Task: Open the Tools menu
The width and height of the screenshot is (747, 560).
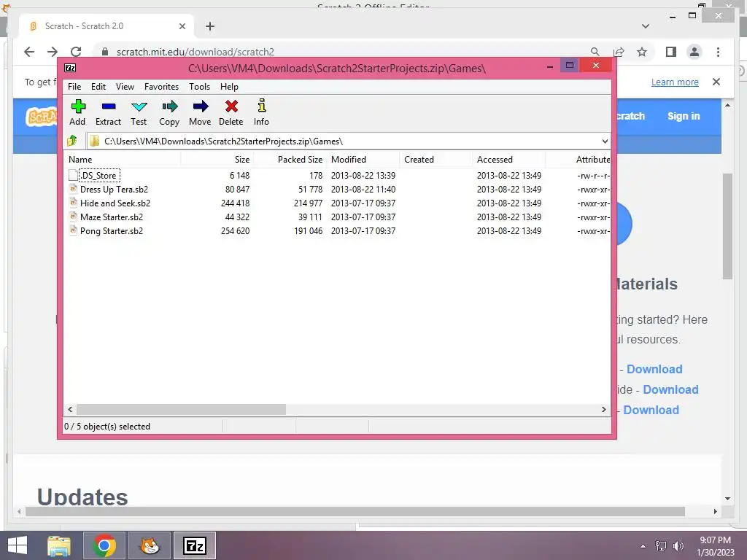Action: (x=199, y=87)
